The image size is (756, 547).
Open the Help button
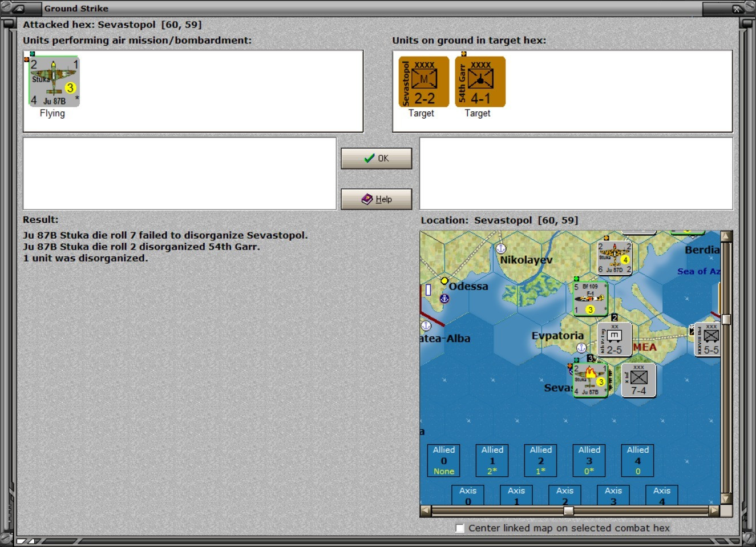click(x=376, y=199)
